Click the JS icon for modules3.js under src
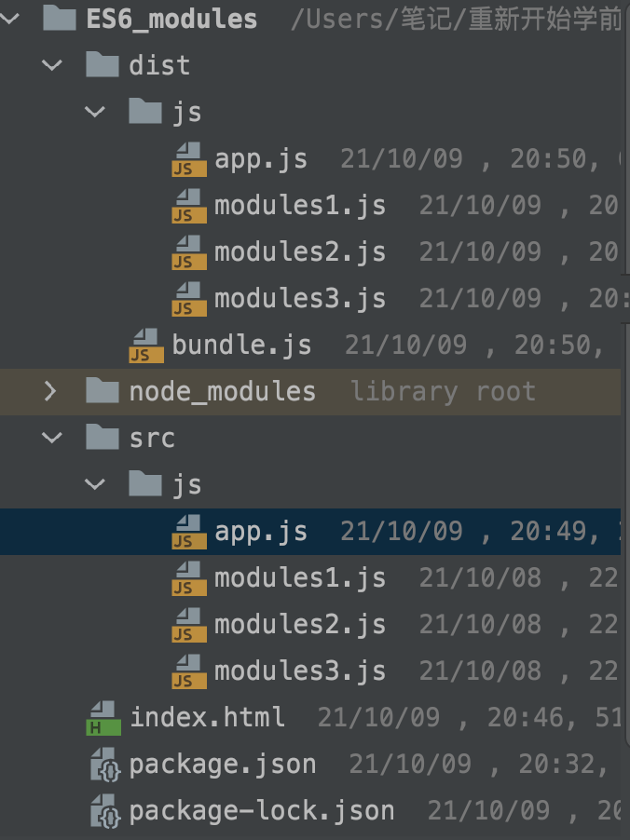This screenshot has height=840, width=630. (189, 671)
